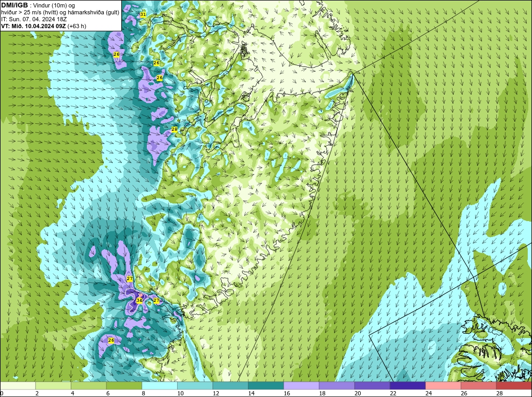Pick the 10–12 m/s legend swatch
Viewport: 532px width, 397px height.
pyautogui.click(x=195, y=385)
